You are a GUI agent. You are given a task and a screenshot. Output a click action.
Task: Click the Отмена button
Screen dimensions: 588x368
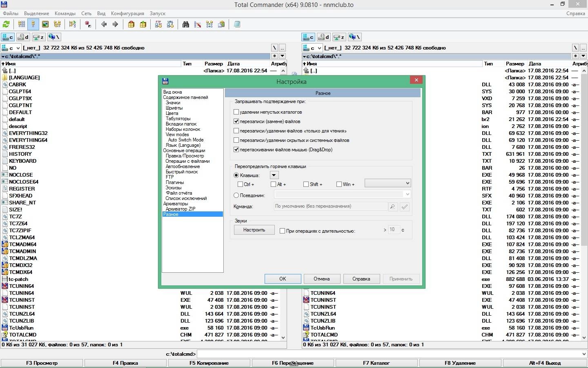click(x=322, y=279)
